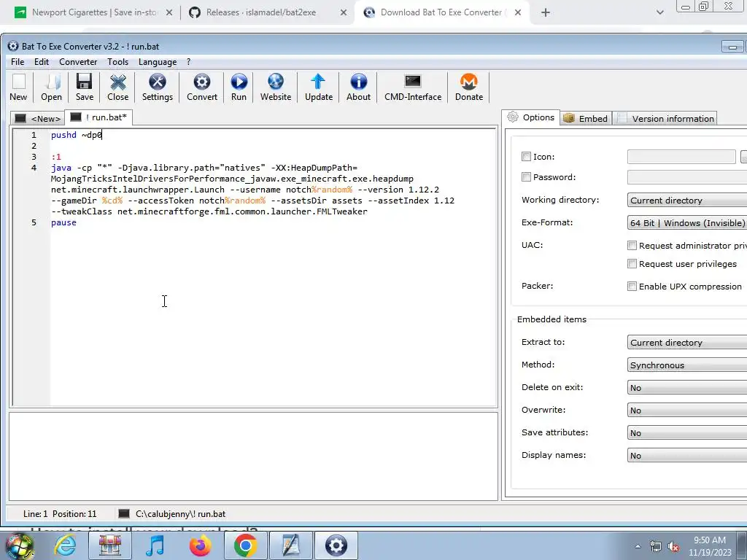Select the ! run.bat* editor tab

coord(98,117)
